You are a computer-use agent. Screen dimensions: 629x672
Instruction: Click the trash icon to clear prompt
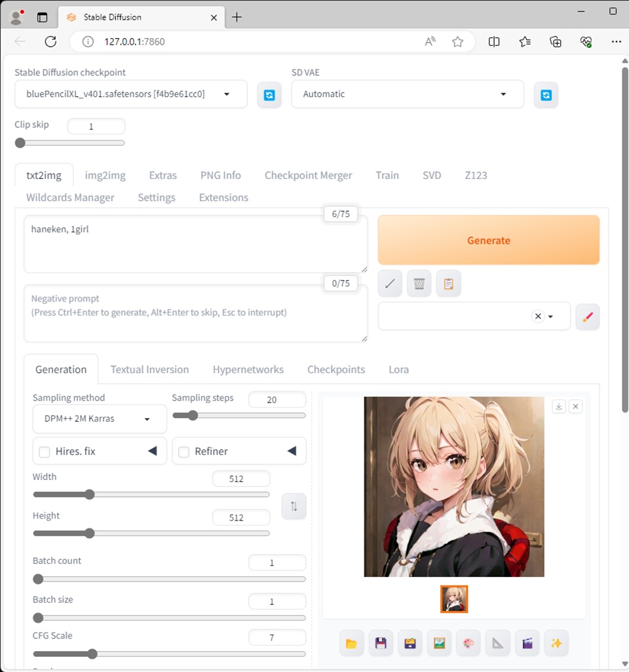click(419, 284)
